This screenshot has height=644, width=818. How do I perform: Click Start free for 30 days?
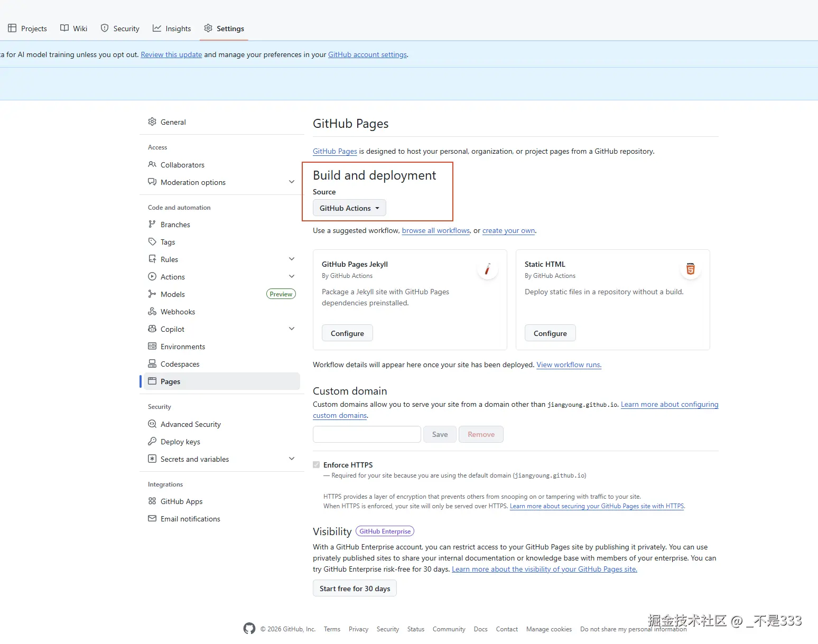(355, 589)
